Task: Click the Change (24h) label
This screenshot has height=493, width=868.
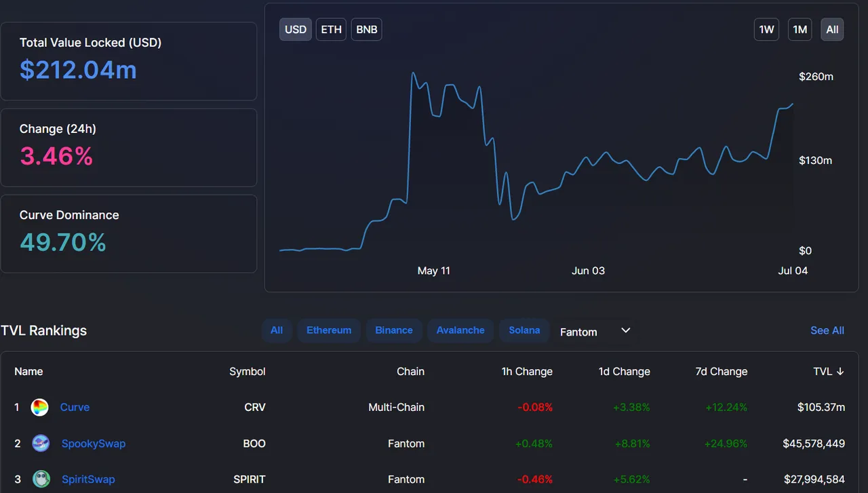Action: pyautogui.click(x=58, y=129)
